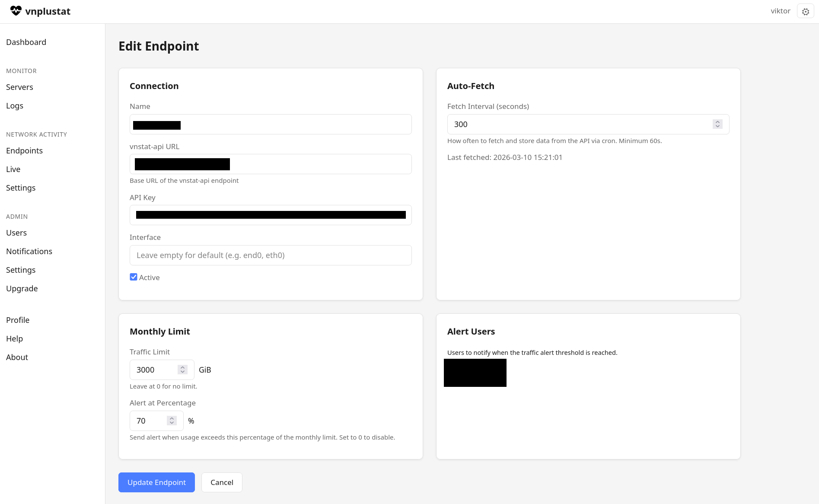The image size is (819, 504).
Task: Open the settings gear icon at top right
Action: 805,12
